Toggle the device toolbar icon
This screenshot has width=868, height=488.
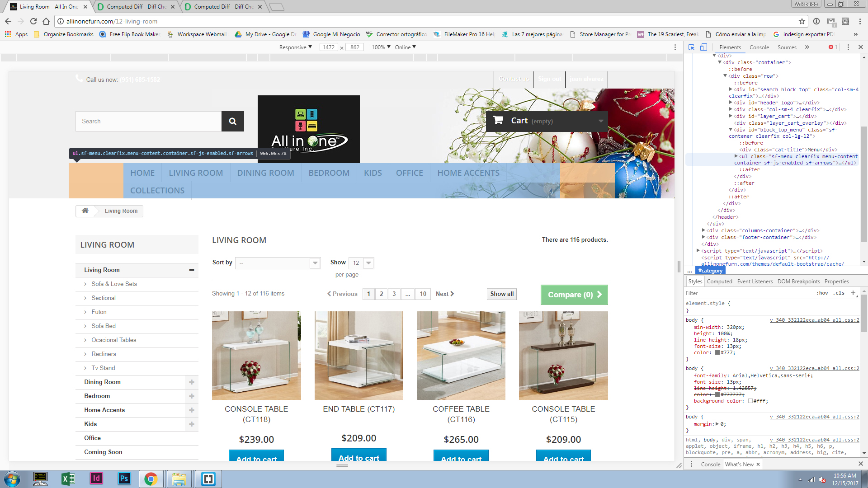703,47
